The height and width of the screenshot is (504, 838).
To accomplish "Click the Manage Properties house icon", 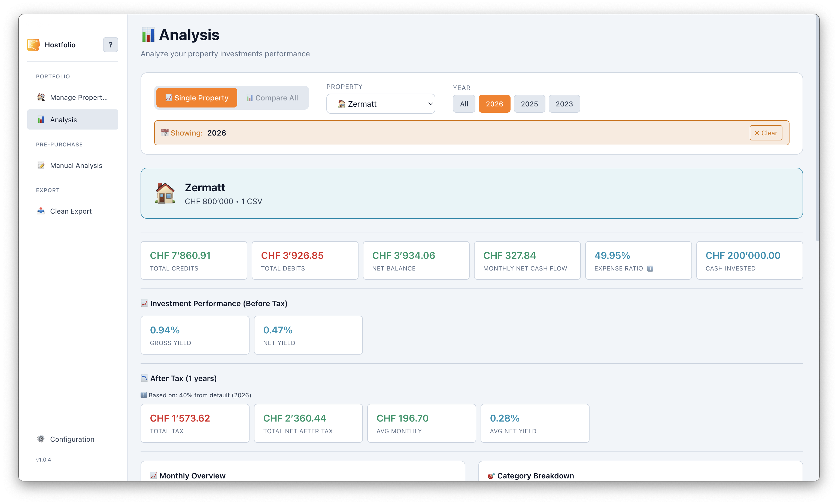I will tap(41, 97).
